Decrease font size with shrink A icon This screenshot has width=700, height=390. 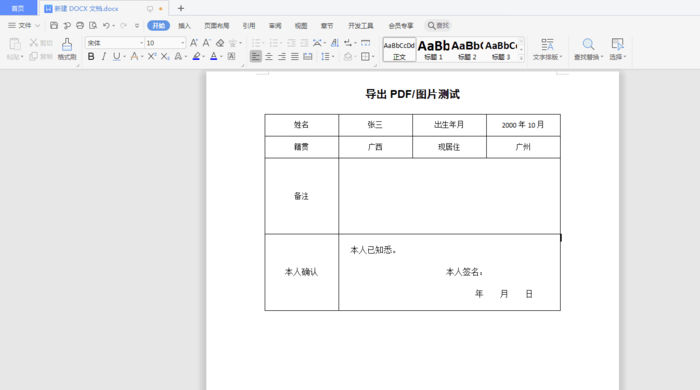tap(206, 43)
